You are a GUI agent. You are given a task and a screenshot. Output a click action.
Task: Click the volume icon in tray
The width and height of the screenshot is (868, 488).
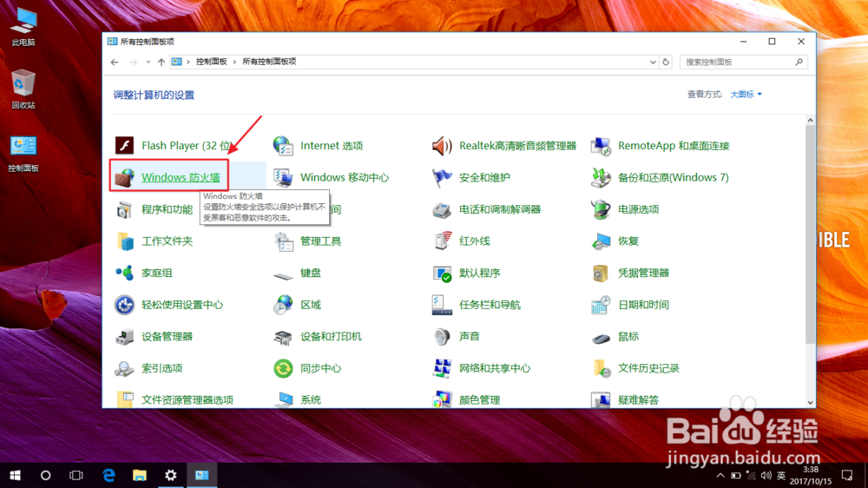[x=766, y=475]
